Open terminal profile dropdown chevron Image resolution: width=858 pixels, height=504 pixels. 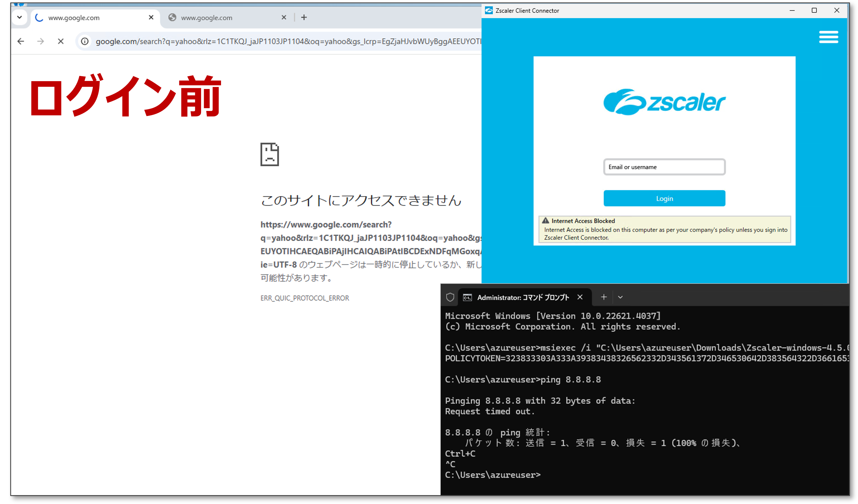pyautogui.click(x=620, y=297)
